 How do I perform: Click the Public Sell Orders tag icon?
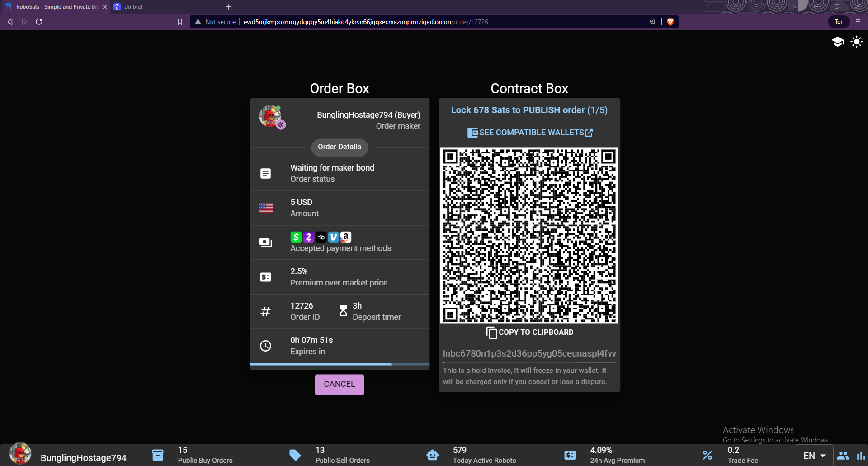295,455
